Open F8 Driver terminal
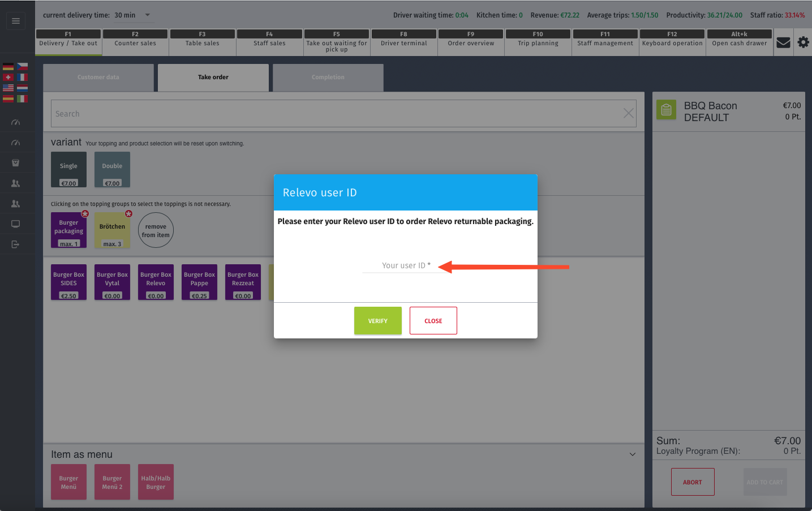The image size is (812, 511). pos(404,42)
